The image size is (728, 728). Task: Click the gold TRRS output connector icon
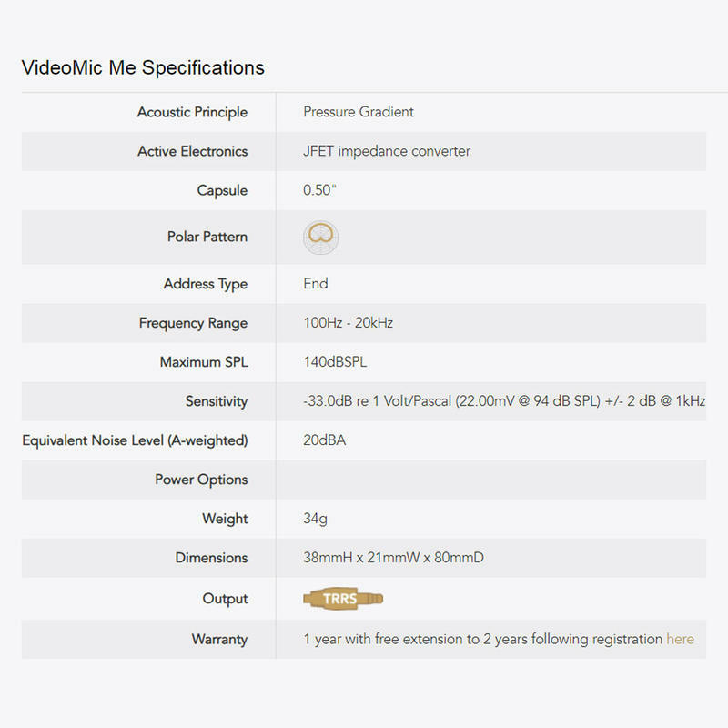tap(343, 599)
